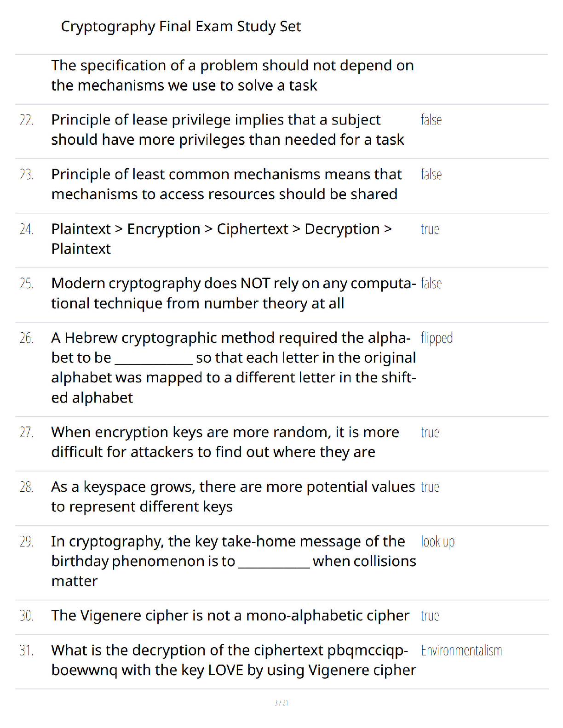Select the 'flipped' answer for question 26
This screenshot has height=728, width=563.
pos(437,339)
